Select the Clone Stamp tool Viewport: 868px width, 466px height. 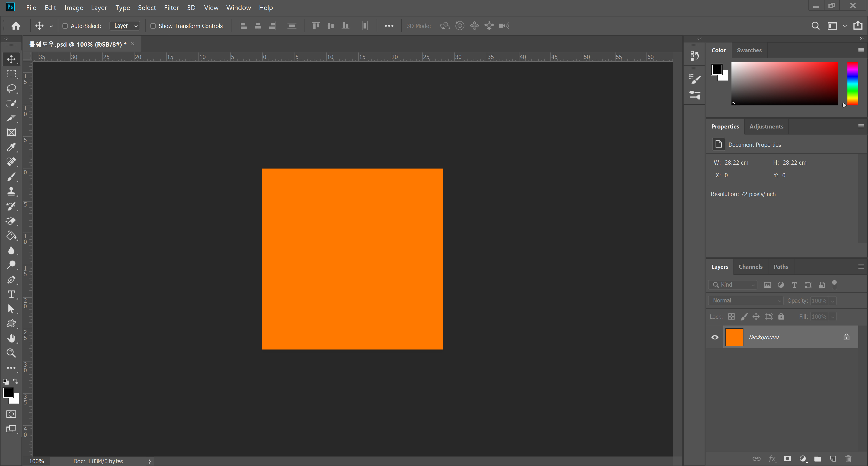[x=11, y=191]
